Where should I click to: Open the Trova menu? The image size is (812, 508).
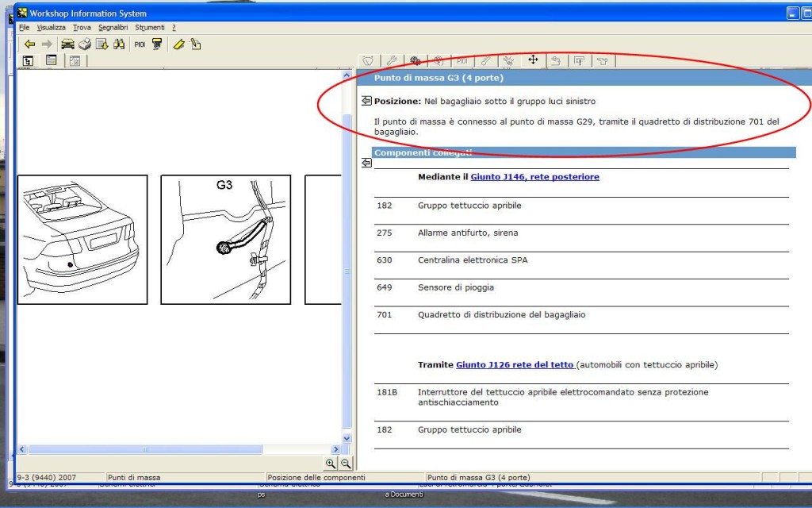pyautogui.click(x=82, y=28)
